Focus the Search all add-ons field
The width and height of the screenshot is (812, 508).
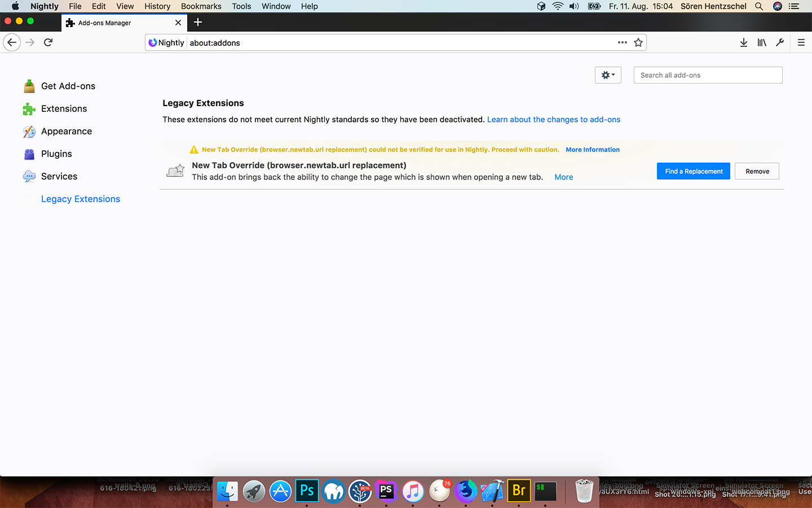(708, 75)
